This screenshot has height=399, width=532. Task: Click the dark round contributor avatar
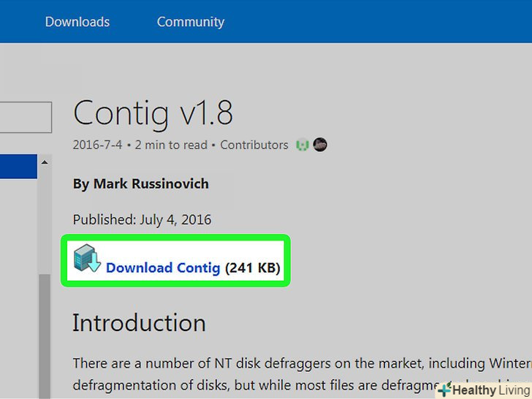tap(320, 145)
